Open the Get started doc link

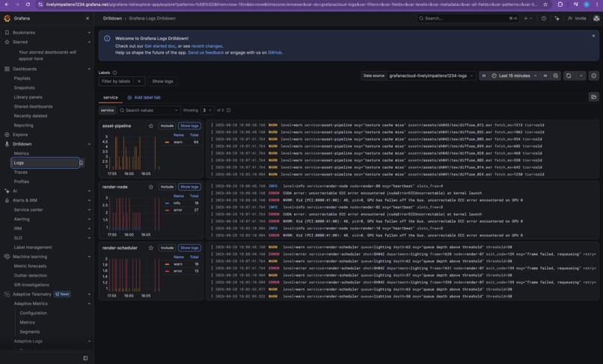coord(160,46)
